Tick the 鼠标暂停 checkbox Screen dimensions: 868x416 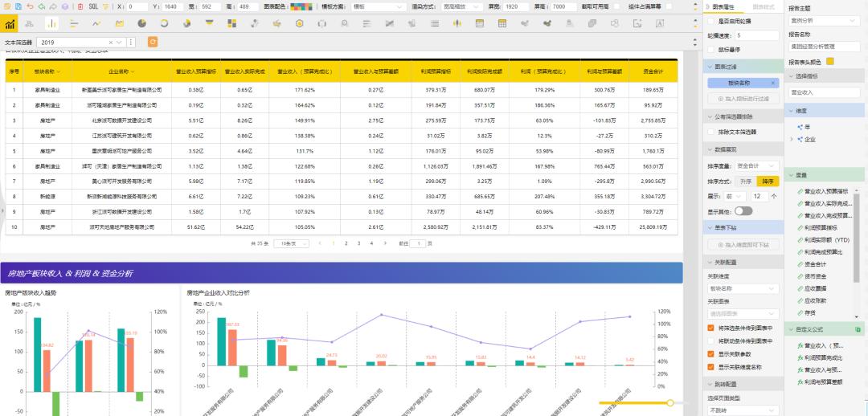pos(711,50)
